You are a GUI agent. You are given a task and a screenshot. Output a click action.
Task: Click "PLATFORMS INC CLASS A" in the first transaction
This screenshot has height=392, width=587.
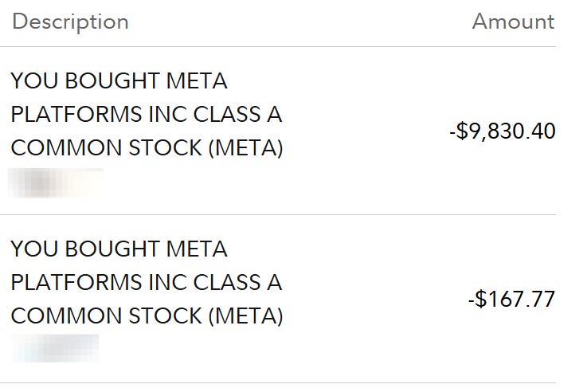click(146, 114)
